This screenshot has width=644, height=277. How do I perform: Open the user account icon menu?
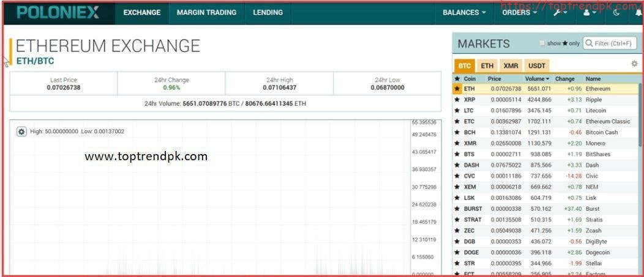tap(590, 12)
